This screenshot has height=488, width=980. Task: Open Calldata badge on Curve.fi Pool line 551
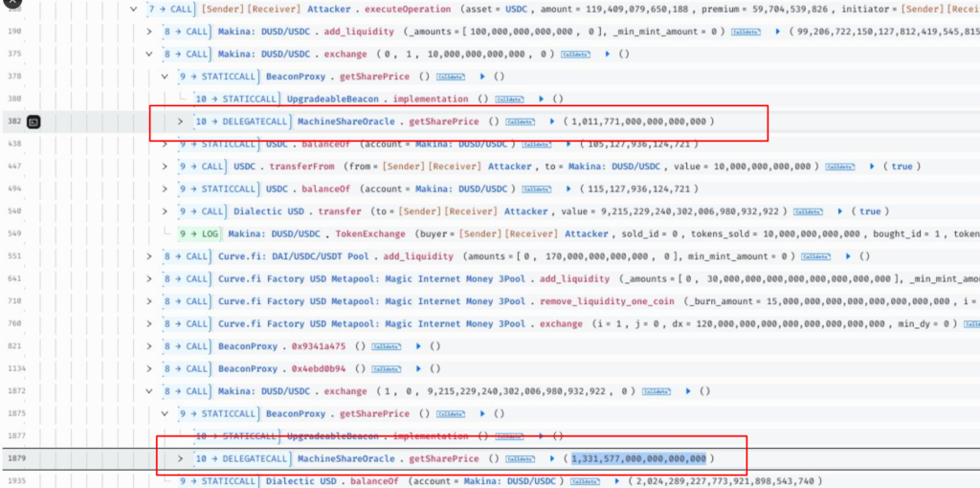click(x=815, y=256)
